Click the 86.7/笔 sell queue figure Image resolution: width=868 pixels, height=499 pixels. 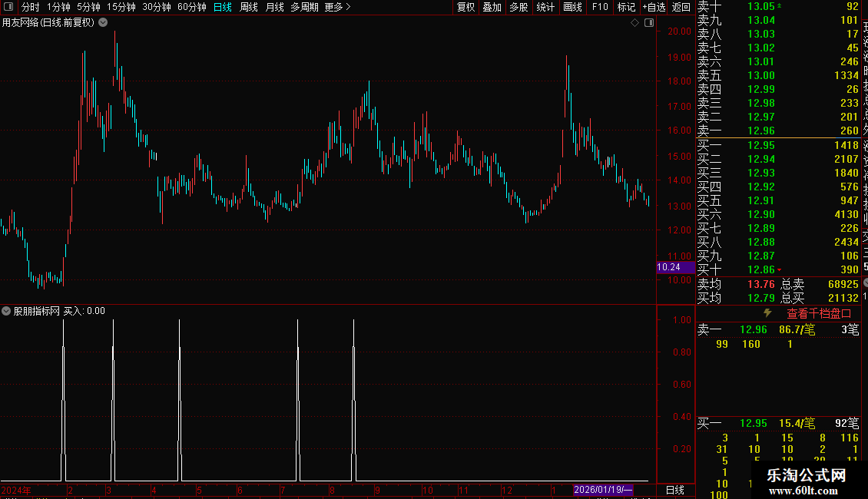point(797,329)
